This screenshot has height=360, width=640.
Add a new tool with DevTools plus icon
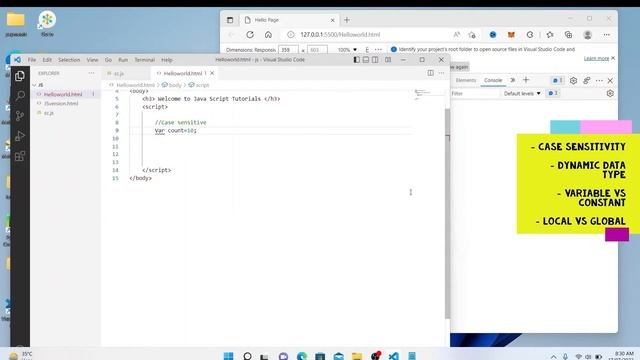coord(526,80)
